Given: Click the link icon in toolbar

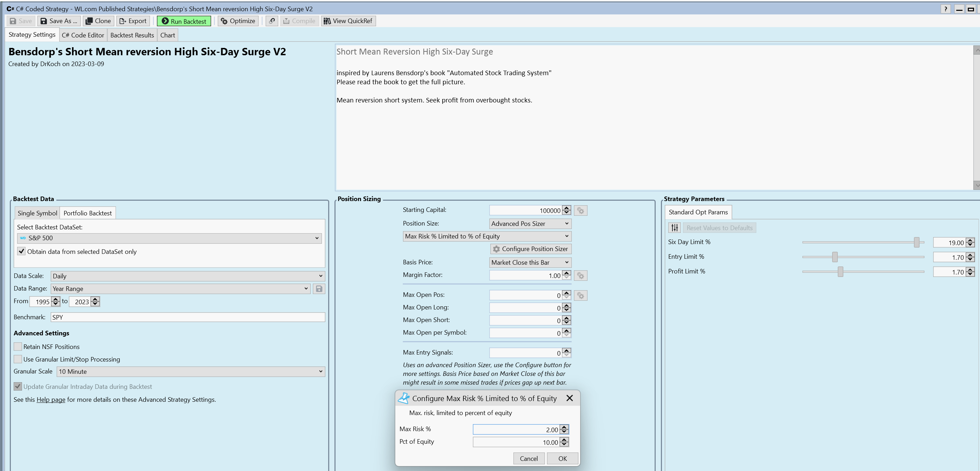Looking at the screenshot, I should (272, 21).
